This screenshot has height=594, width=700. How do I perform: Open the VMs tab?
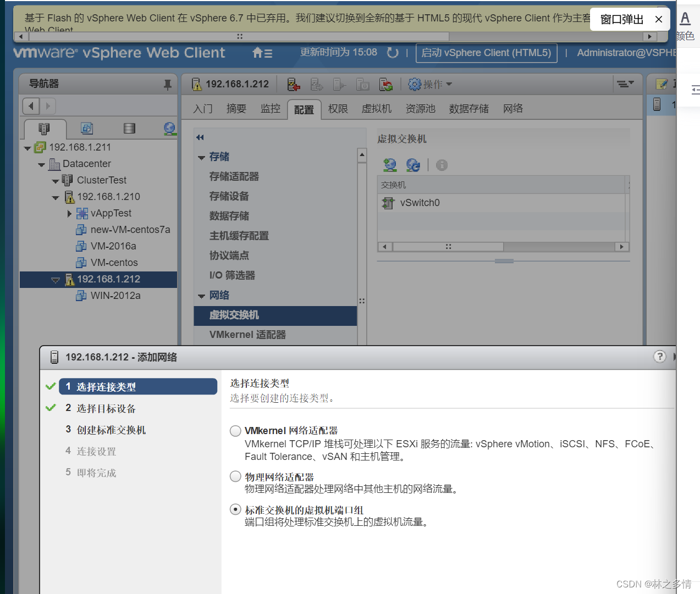377,109
